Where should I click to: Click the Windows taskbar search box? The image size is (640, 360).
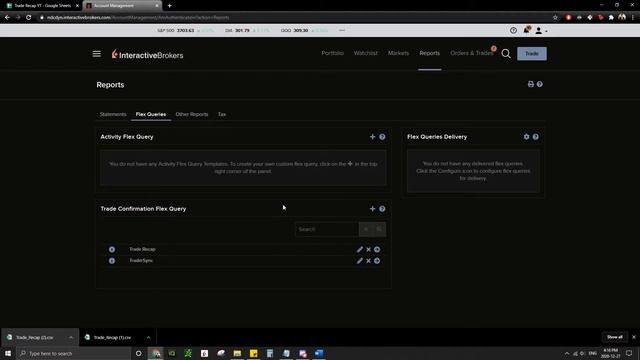(74, 353)
